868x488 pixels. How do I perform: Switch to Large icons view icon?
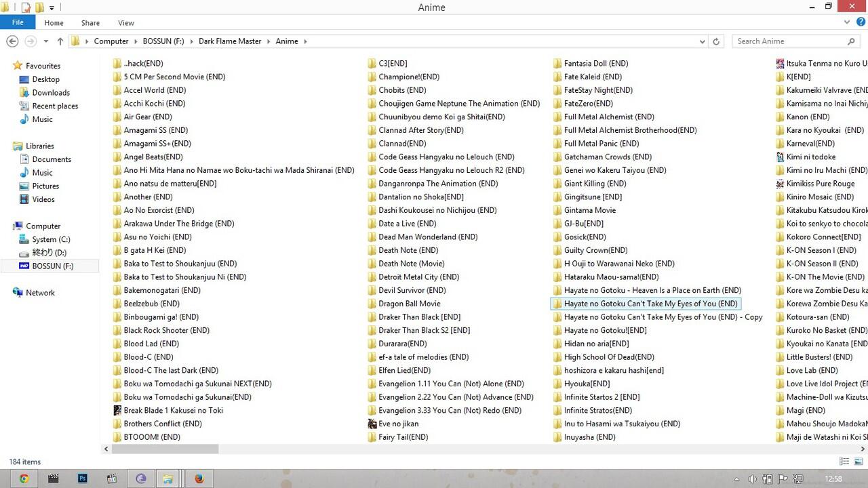[858, 462]
